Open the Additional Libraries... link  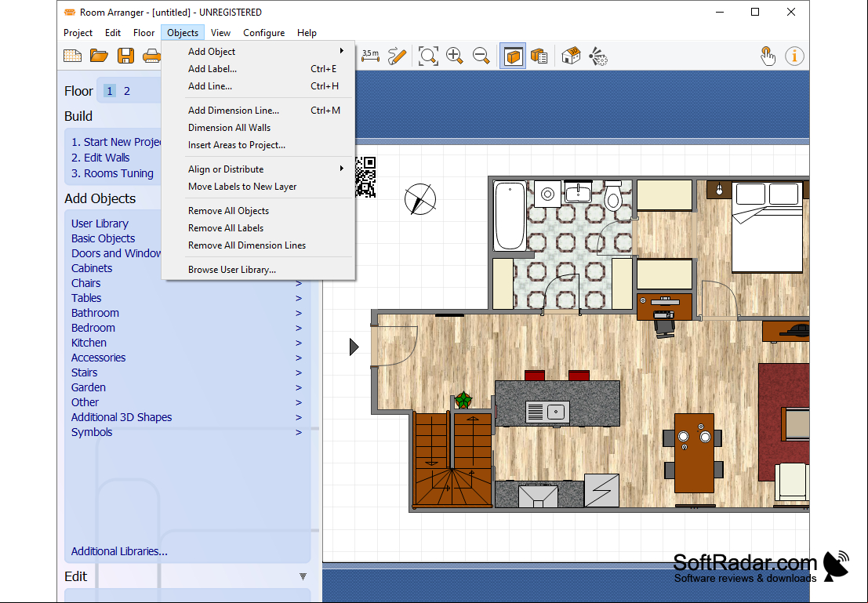coord(119,551)
